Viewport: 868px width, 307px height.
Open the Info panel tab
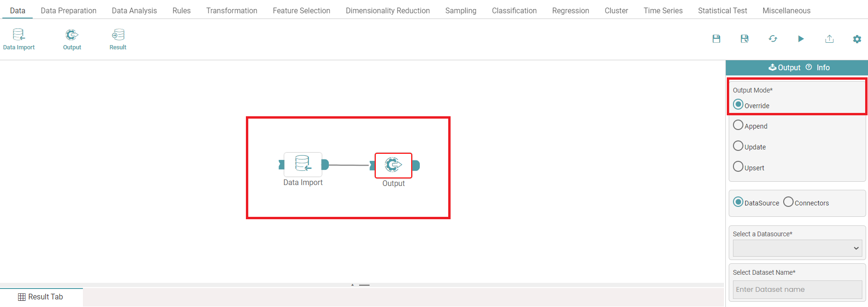pos(823,67)
